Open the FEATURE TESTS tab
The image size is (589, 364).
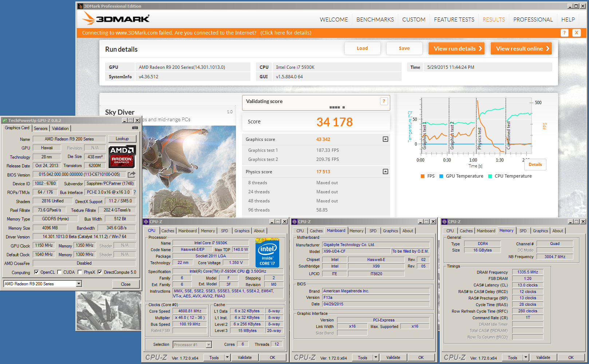click(x=454, y=20)
